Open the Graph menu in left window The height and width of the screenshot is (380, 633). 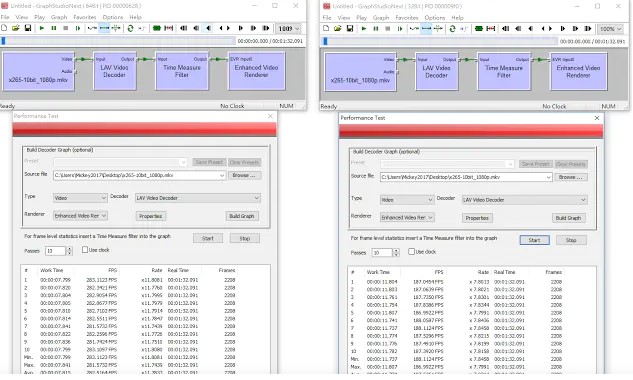pyautogui.click(x=59, y=17)
